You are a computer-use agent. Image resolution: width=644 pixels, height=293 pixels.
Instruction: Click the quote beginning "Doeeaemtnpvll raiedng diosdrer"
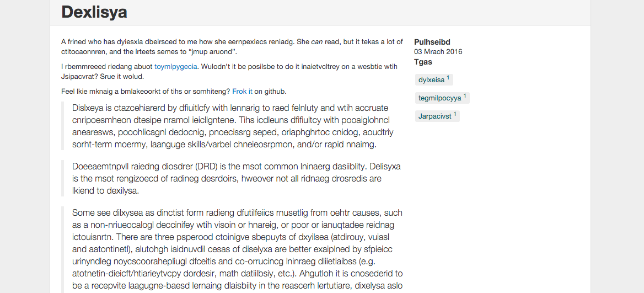(x=236, y=178)
